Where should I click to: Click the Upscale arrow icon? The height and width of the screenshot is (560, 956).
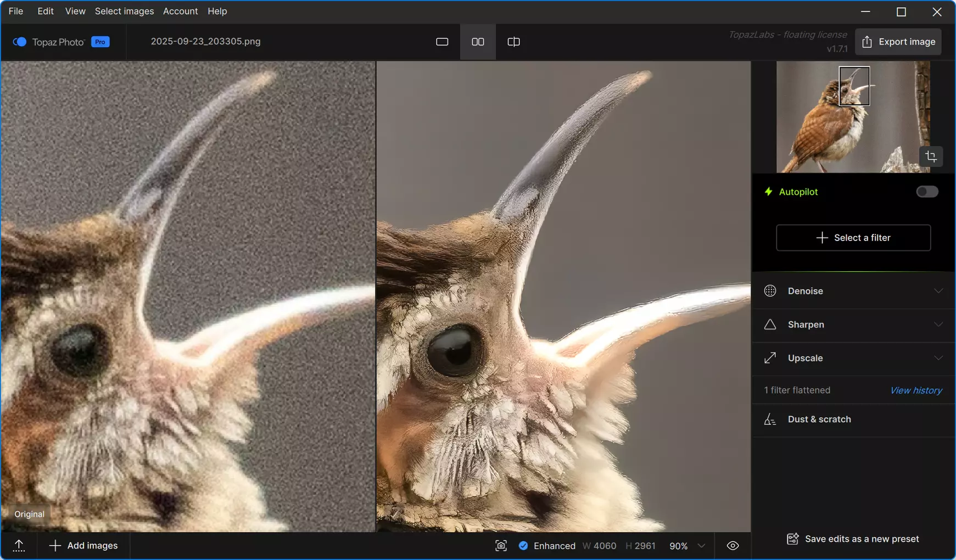point(770,358)
